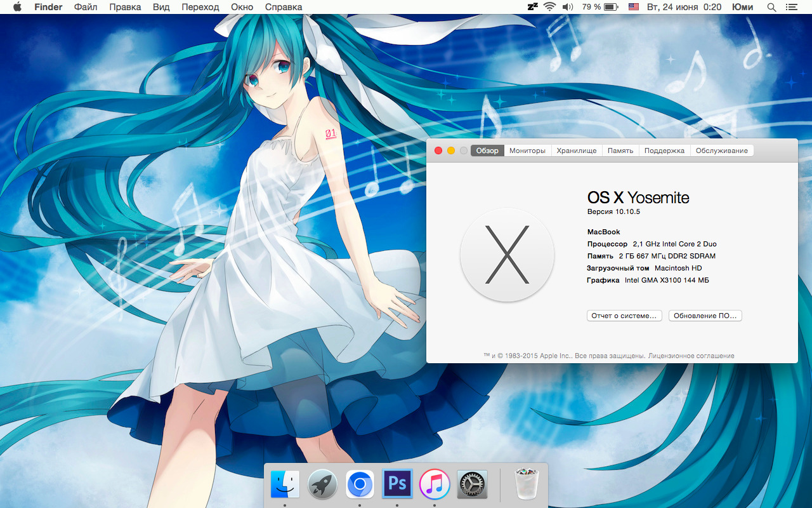
Task: Close the About This Mac window
Action: 438,150
